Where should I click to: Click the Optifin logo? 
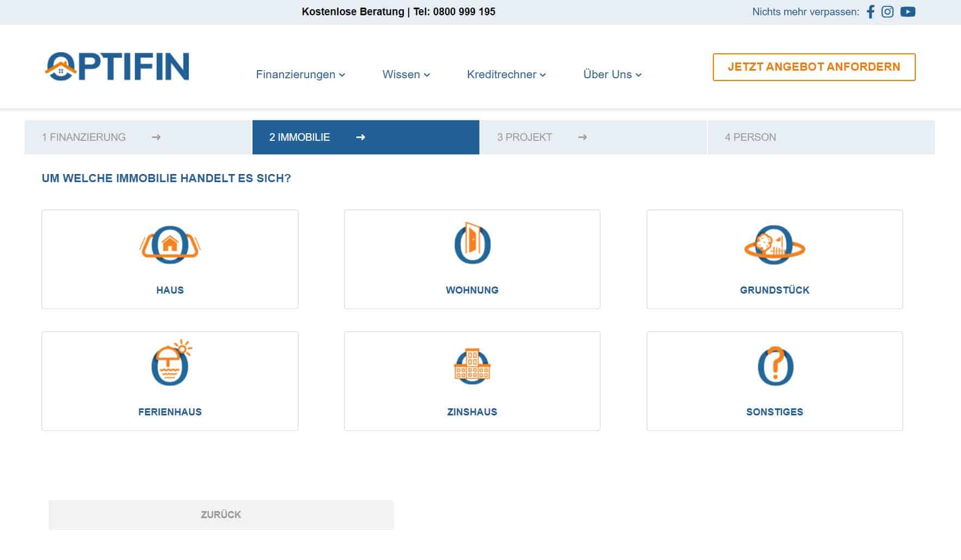[117, 67]
